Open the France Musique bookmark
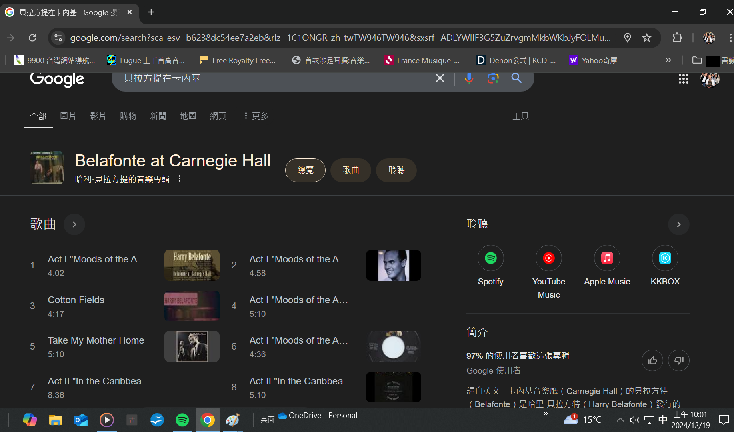This screenshot has height=434, width=734. [x=422, y=60]
